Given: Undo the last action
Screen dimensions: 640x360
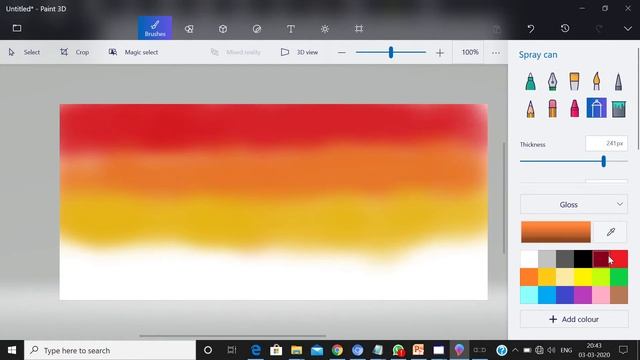Looking at the screenshot, I should pyautogui.click(x=531, y=29).
